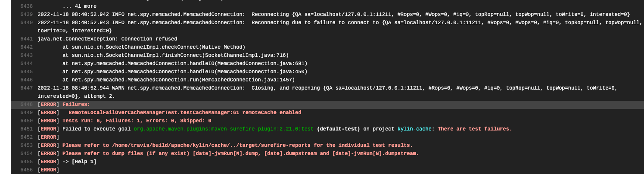Click 'There are test failures.' text

point(475,129)
